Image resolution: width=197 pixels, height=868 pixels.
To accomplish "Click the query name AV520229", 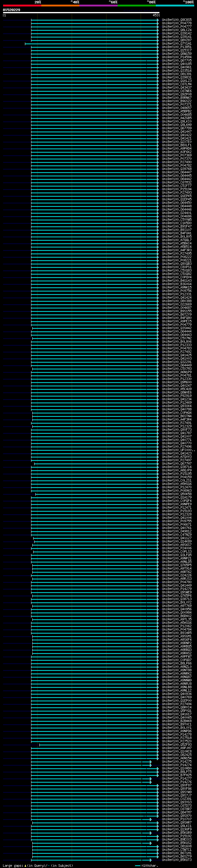I will [11, 10].
